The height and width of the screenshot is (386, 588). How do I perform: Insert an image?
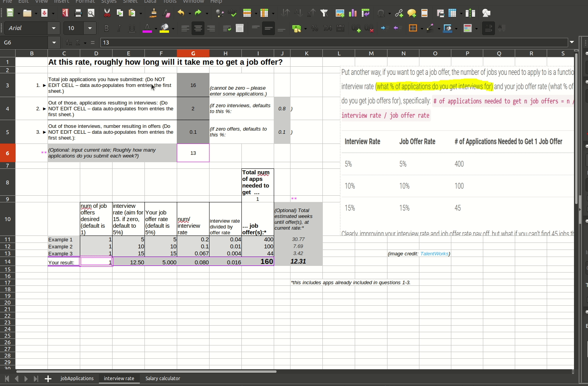coord(340,13)
